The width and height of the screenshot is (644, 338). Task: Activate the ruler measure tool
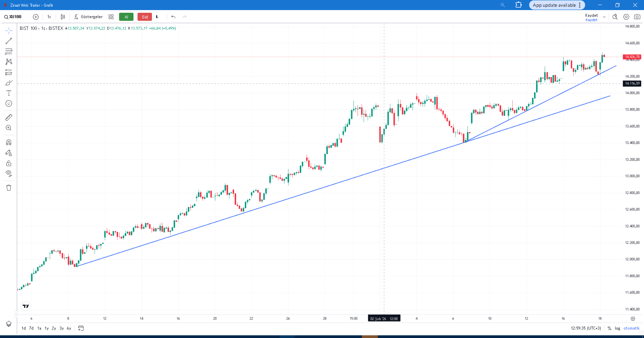pyautogui.click(x=9, y=117)
